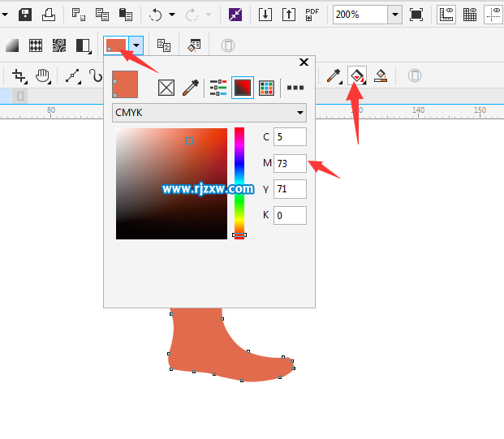This screenshot has width=504, height=439.
Task: Select the Pan hand tool
Action: 43,76
